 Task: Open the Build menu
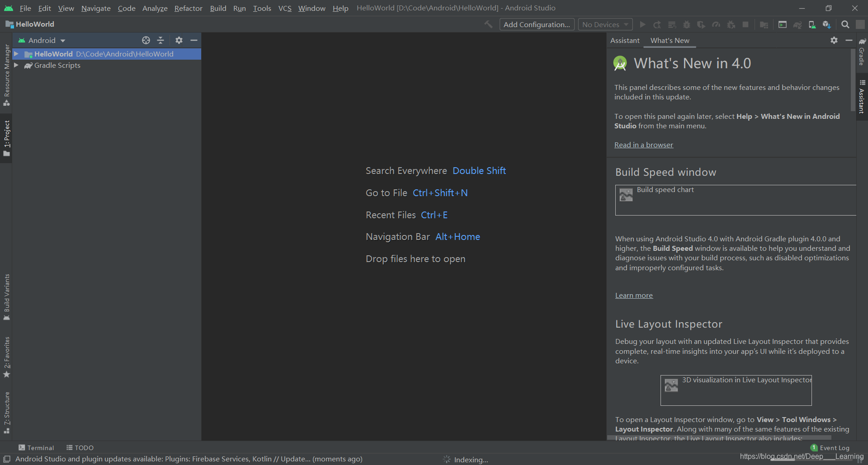coord(218,8)
